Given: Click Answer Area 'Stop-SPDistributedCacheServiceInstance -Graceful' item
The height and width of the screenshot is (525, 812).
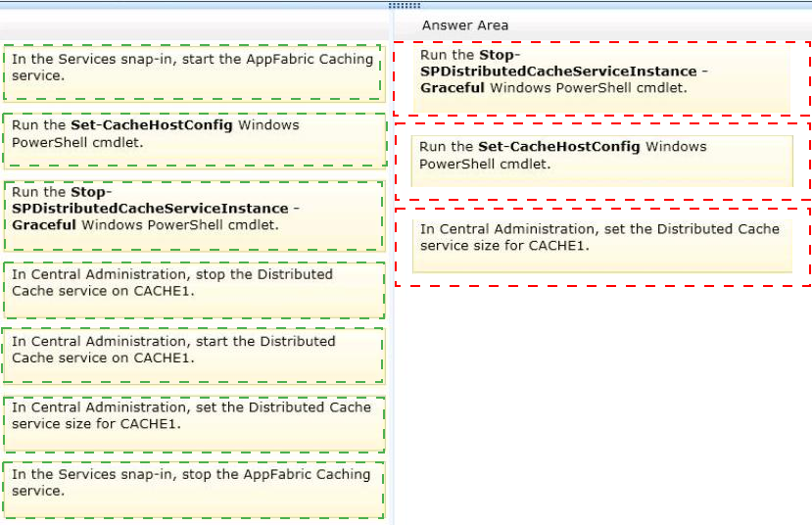Looking at the screenshot, I should pyautogui.click(x=601, y=78).
